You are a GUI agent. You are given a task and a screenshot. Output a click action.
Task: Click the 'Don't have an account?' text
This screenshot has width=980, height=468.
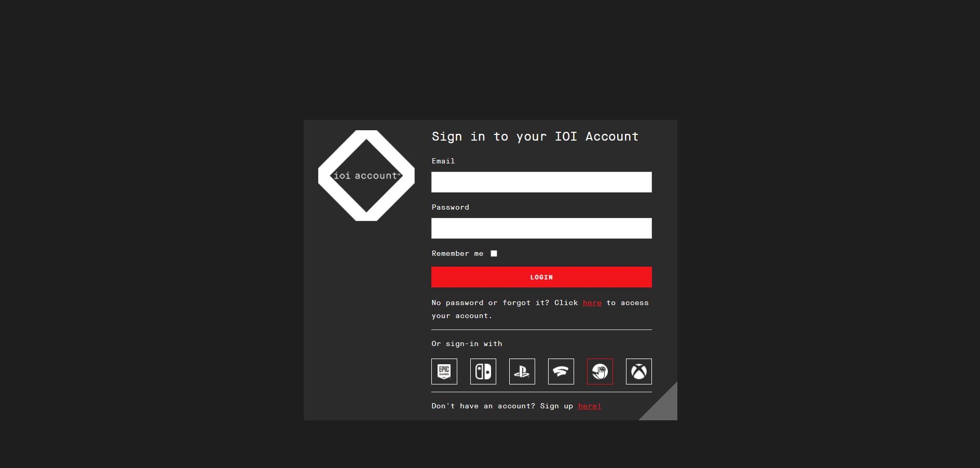[483, 406]
